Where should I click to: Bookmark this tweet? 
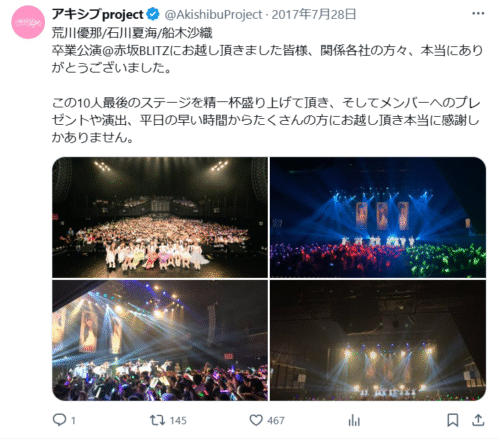point(453,420)
